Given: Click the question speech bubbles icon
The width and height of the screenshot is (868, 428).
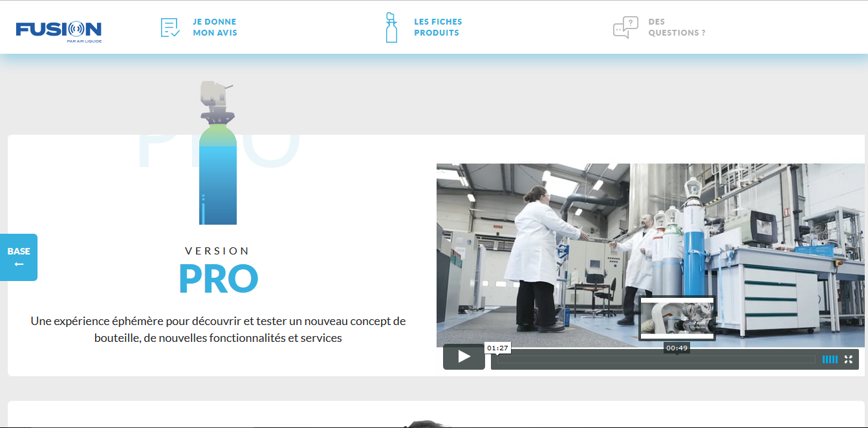Looking at the screenshot, I should click(625, 28).
